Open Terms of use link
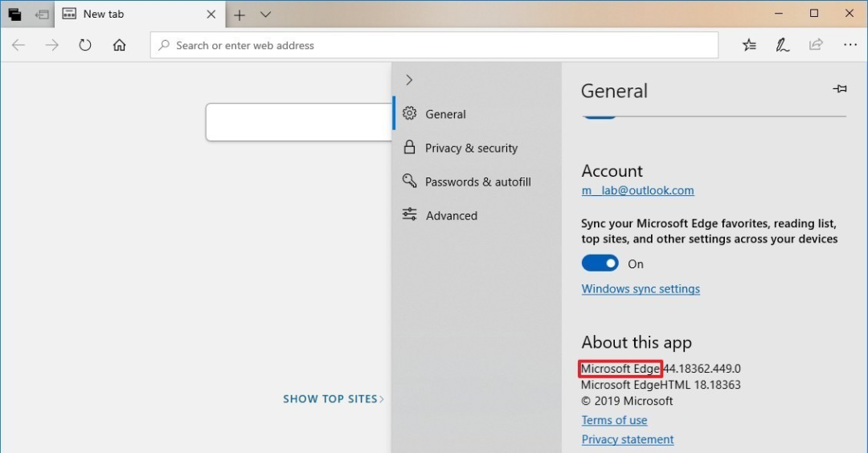Viewport: 868px width, 453px height. click(x=614, y=420)
